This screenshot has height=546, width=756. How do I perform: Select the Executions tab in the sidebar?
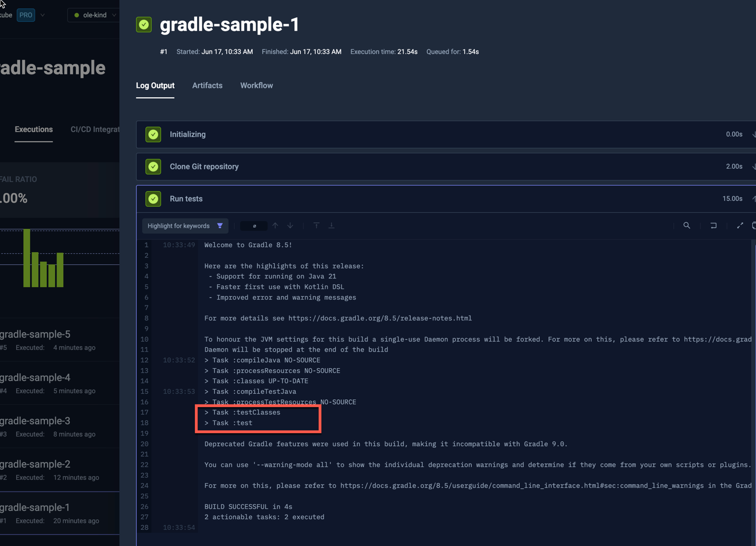[x=33, y=129]
